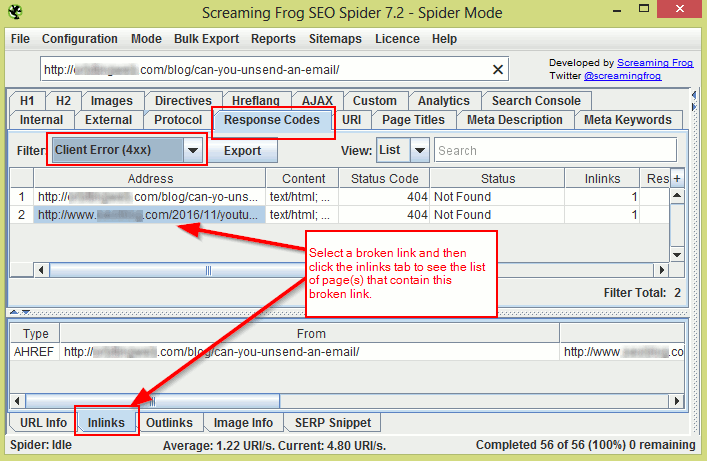
Task: Follow the @screamingfrog Twitter link
Action: point(622,76)
